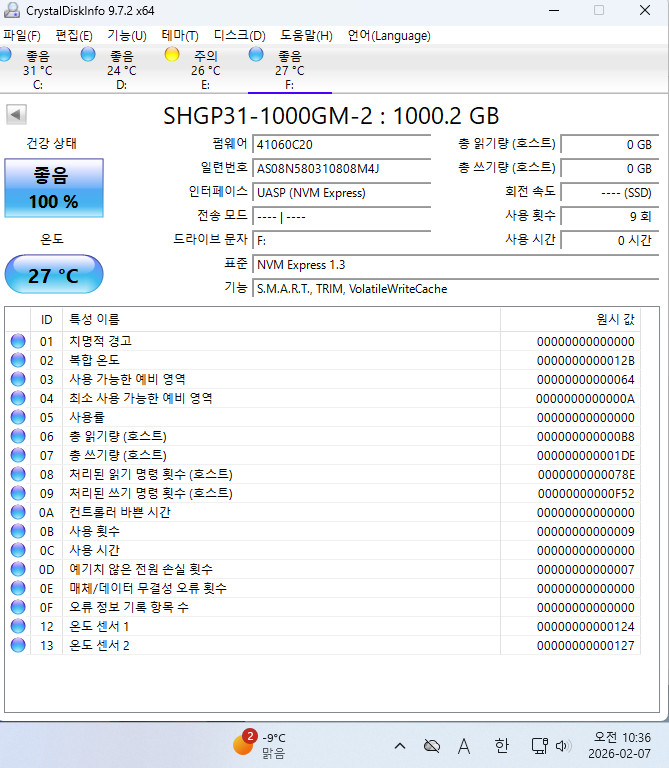Click status orb for 03 사용 가능한 예비 영역

point(18,379)
